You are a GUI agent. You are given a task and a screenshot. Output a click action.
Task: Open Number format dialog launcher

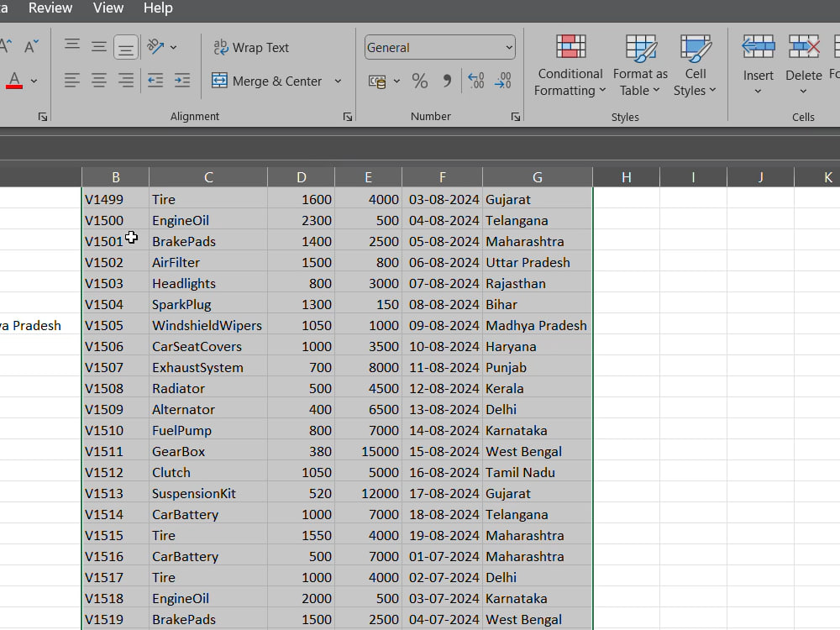(x=516, y=117)
